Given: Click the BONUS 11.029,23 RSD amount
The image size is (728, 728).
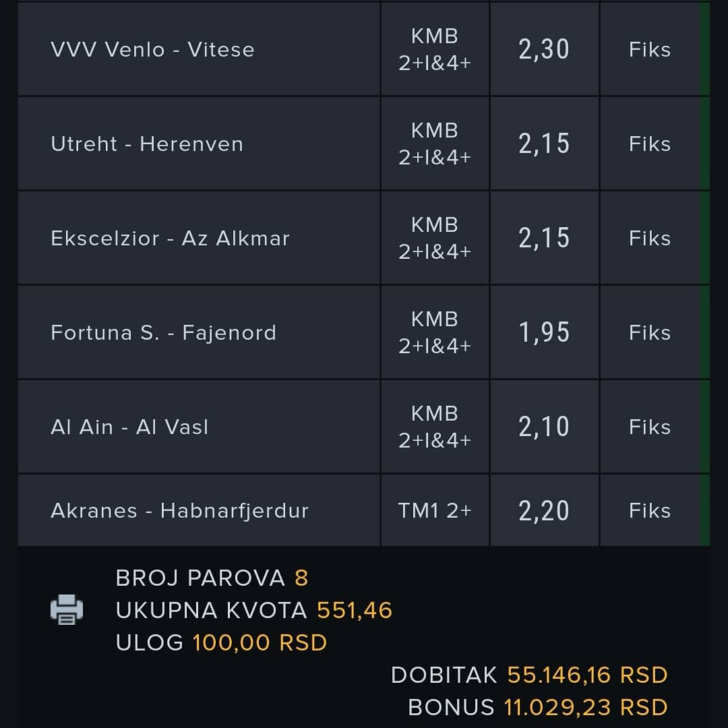Looking at the screenshot, I should point(586,708).
